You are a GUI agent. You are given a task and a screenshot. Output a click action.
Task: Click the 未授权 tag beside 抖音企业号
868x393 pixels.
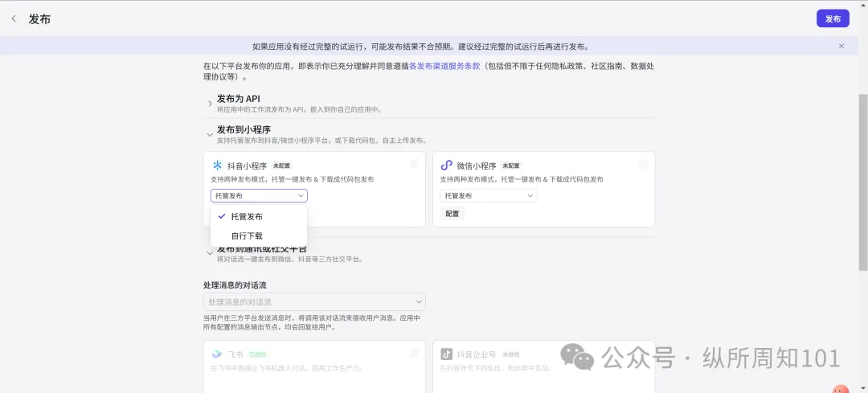[x=511, y=354]
